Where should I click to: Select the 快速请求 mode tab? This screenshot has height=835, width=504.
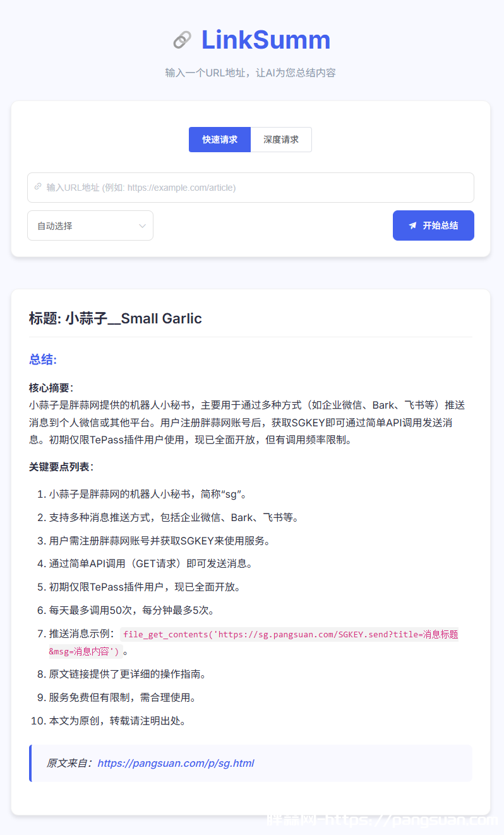click(220, 140)
